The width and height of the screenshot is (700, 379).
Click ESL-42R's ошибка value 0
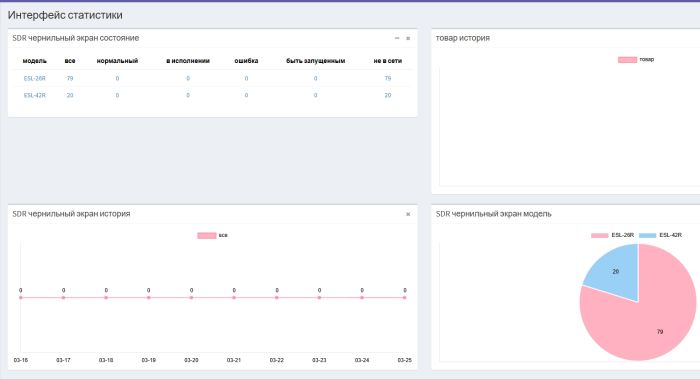246,95
